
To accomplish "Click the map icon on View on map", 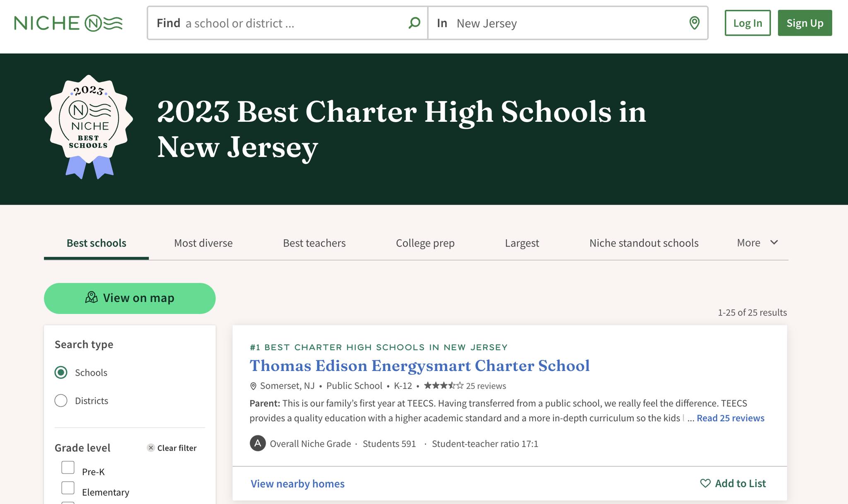I will click(x=92, y=297).
